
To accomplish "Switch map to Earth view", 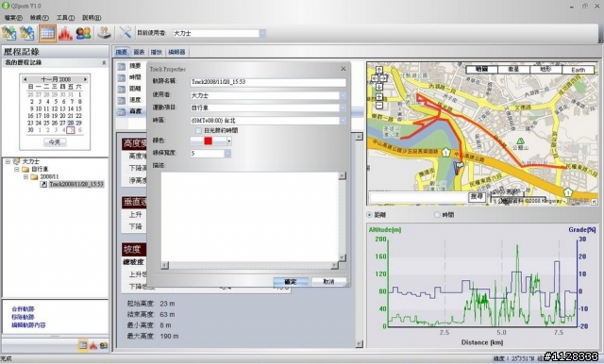I will tap(578, 70).
